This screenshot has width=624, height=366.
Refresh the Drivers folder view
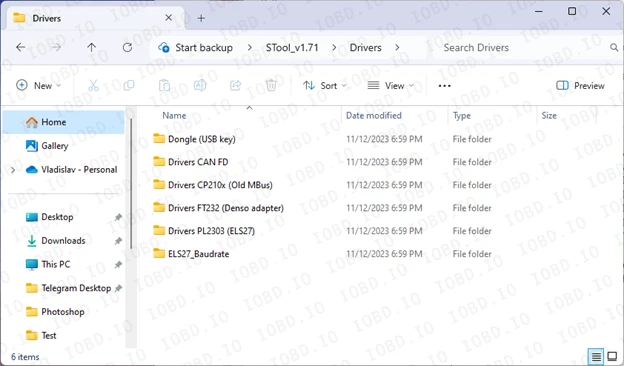(127, 48)
